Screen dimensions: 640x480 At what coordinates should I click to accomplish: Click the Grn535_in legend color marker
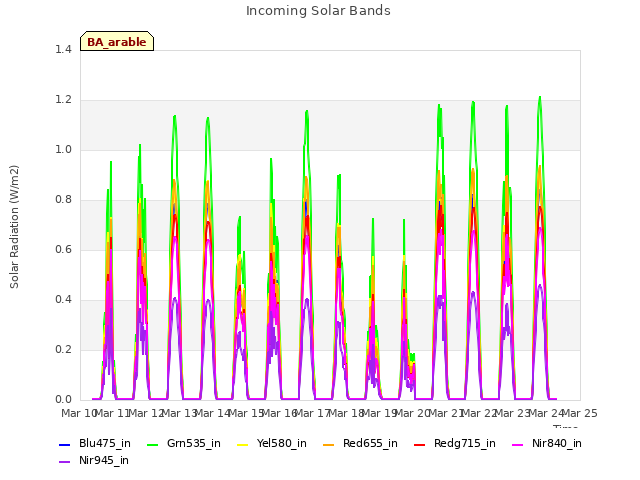click(x=152, y=444)
